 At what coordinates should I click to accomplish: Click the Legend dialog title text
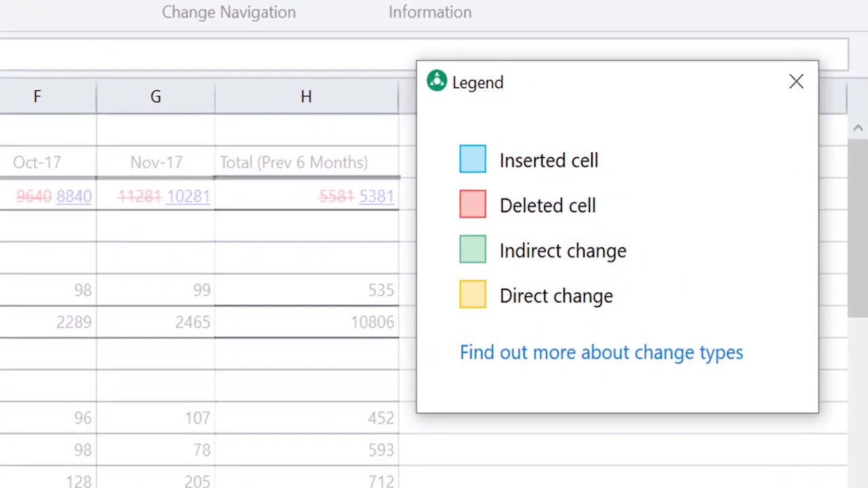click(478, 83)
